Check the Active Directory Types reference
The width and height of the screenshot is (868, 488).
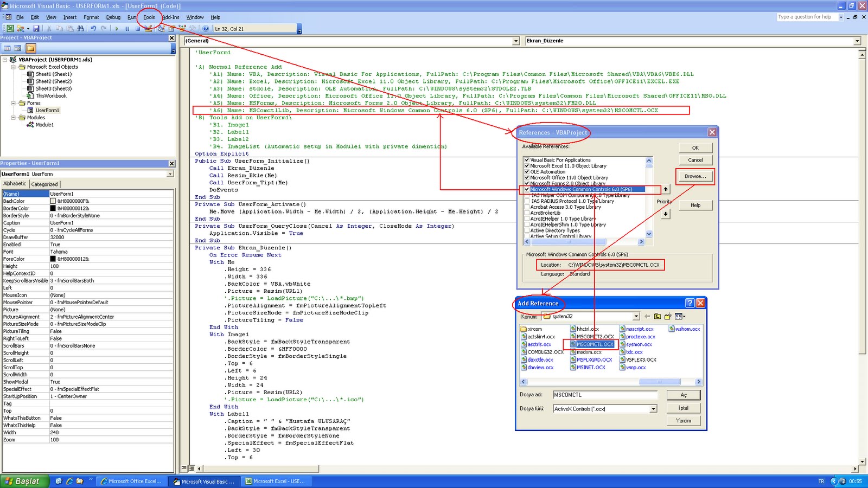point(527,230)
